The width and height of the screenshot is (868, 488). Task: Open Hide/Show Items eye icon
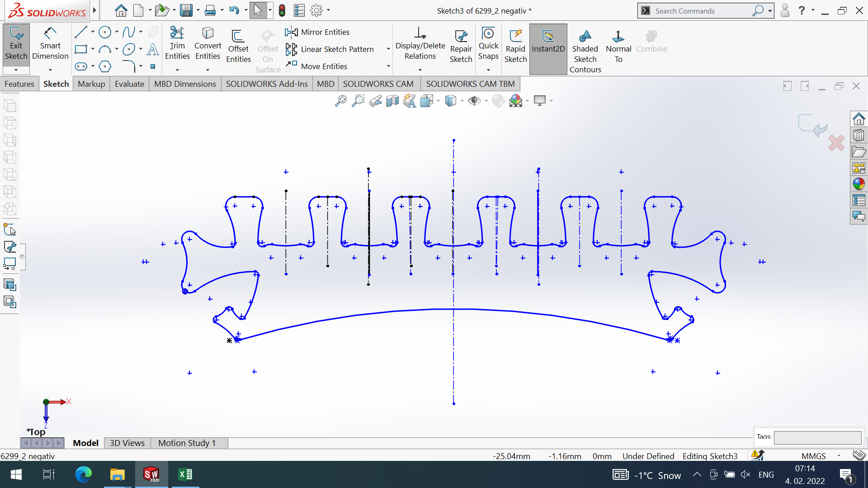(x=474, y=101)
